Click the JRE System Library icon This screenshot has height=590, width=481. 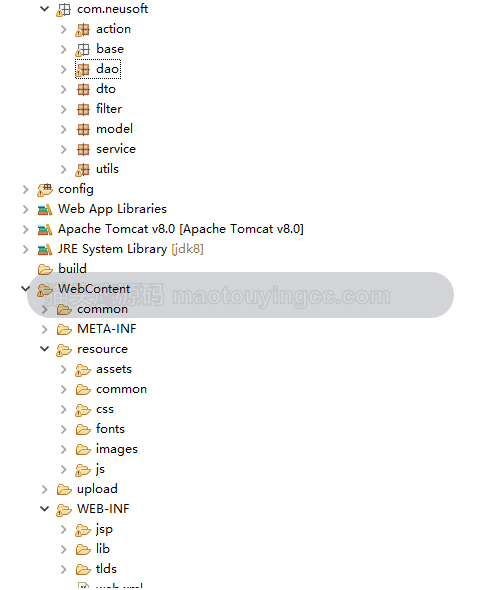click(45, 249)
